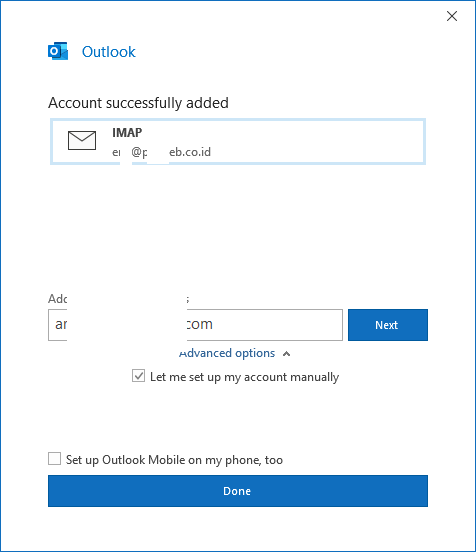The width and height of the screenshot is (476, 552).
Task: Click the 'Set up Outlook Mobile on my phone, too' label
Action: tap(174, 460)
